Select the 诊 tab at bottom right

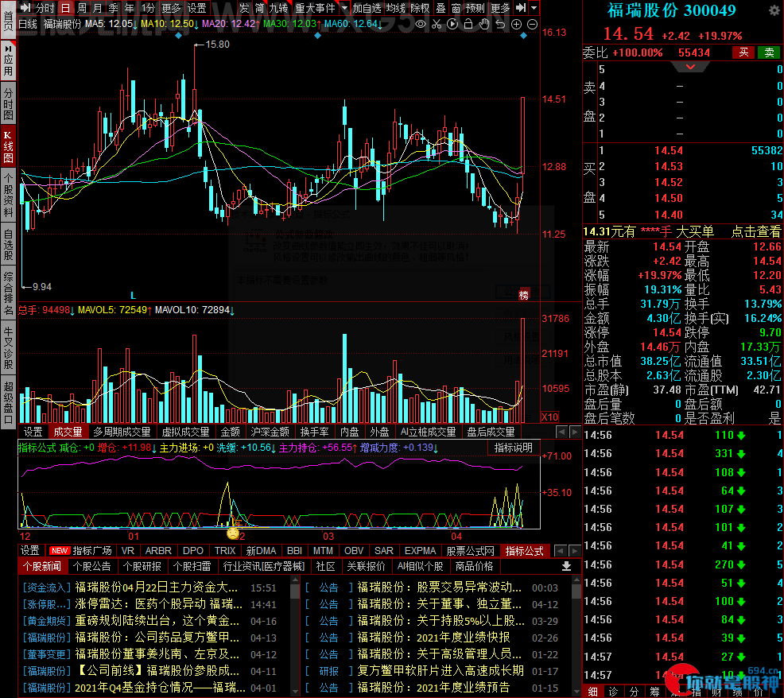614,692
